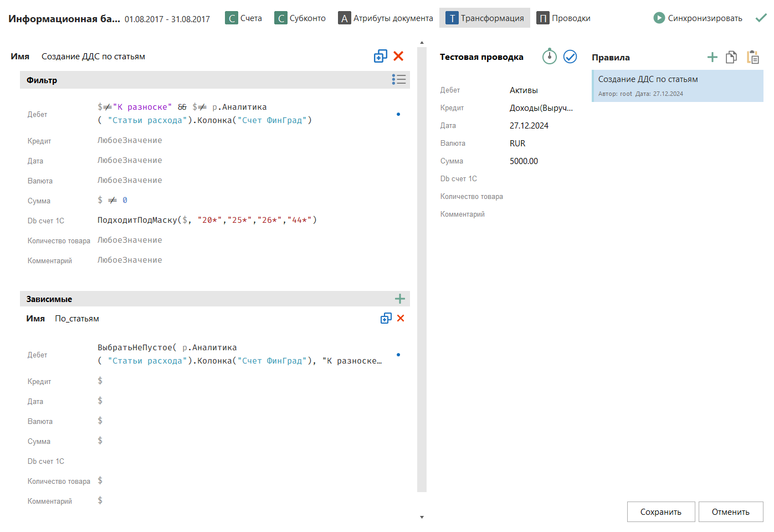Click the blue dot beside the filter Дебет expression
774x532 pixels.
(398, 114)
